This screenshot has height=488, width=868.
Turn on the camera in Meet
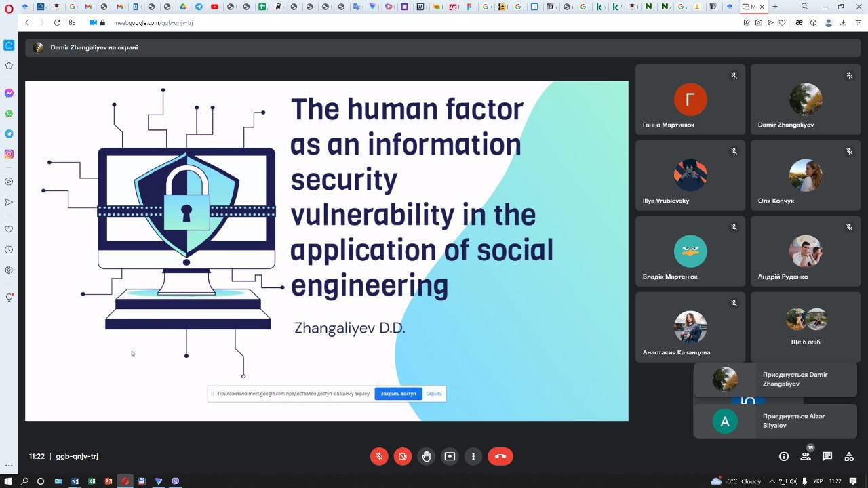tap(402, 456)
